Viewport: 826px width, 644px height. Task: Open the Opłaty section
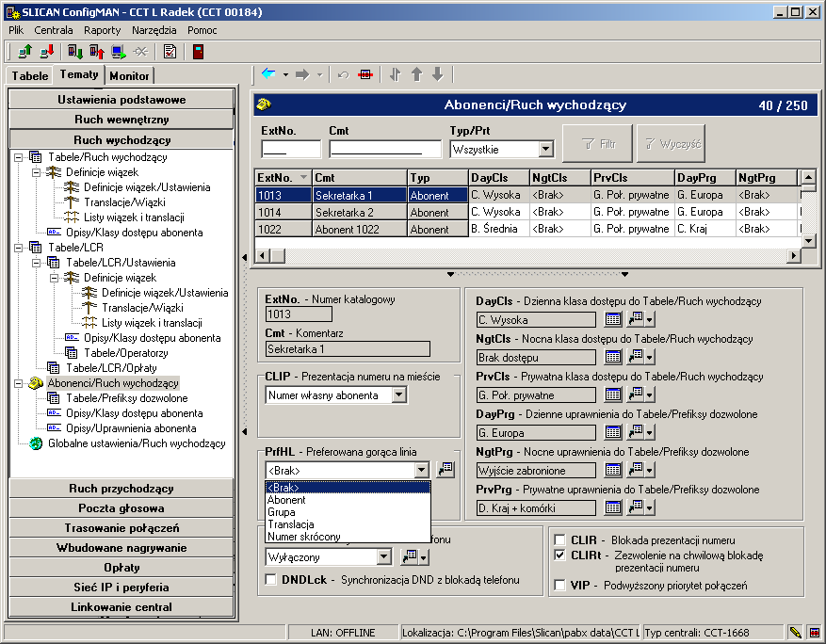click(121, 567)
